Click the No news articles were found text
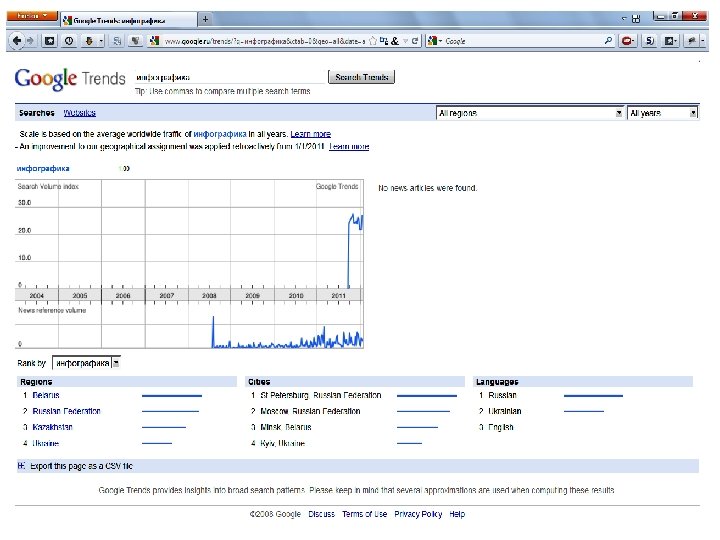Viewport: 720px width, 540px height. [x=428, y=188]
